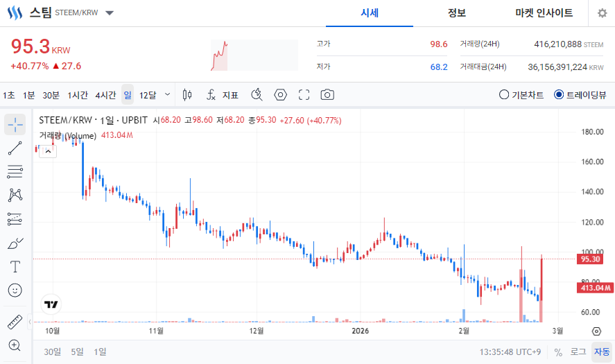Show the 30일 date range
615x364 pixels.
pyautogui.click(x=53, y=352)
